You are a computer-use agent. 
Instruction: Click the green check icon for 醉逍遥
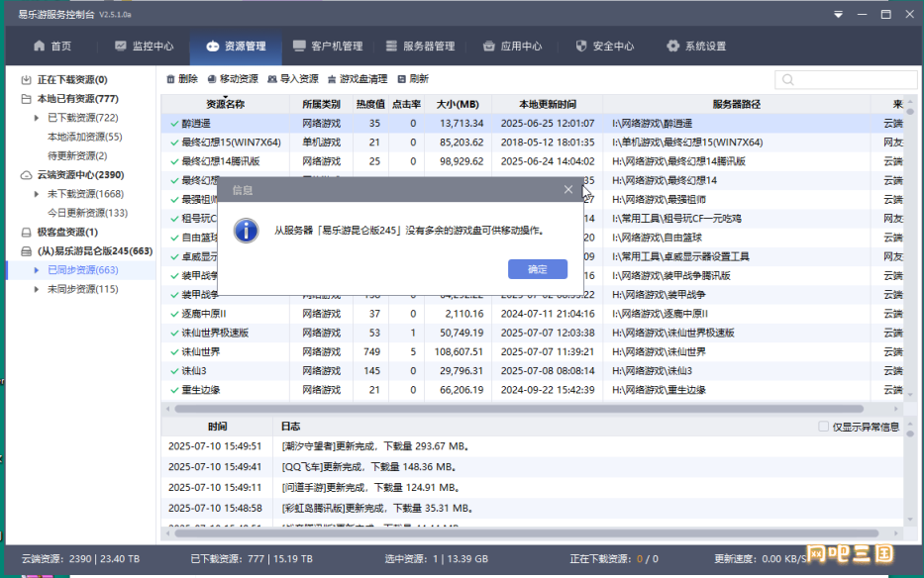[174, 124]
